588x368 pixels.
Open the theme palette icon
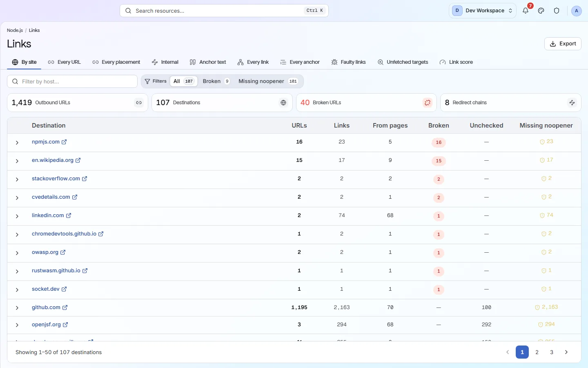(541, 11)
